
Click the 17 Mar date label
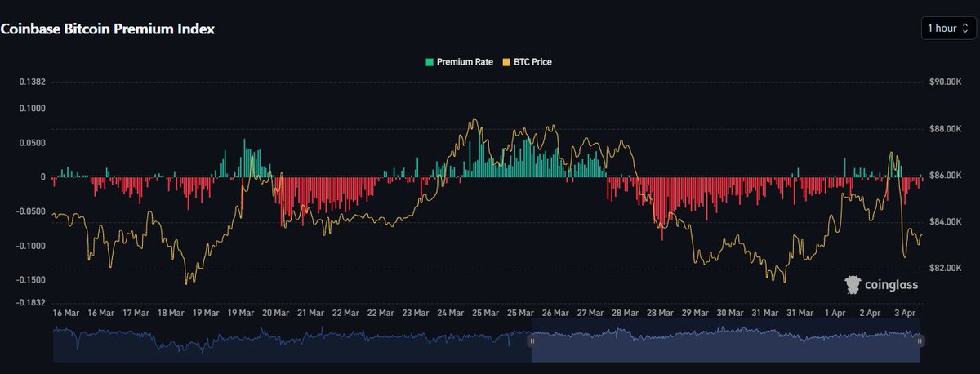pos(136,313)
